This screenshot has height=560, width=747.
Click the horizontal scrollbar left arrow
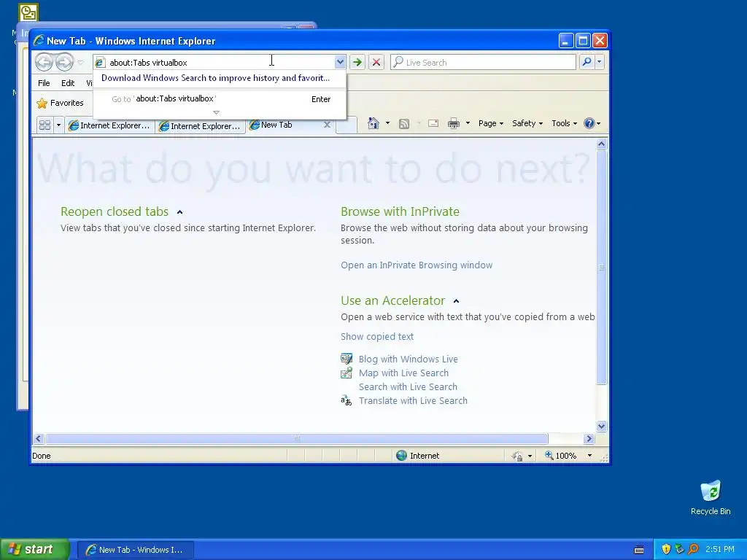coord(39,438)
